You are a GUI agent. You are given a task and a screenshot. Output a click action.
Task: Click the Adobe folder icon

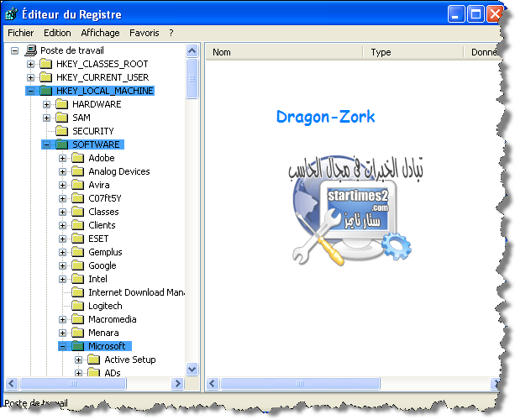pyautogui.click(x=78, y=158)
